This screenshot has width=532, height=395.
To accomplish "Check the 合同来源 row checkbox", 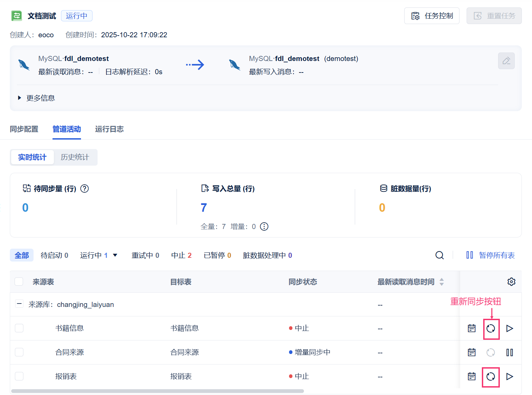I will tap(19, 352).
